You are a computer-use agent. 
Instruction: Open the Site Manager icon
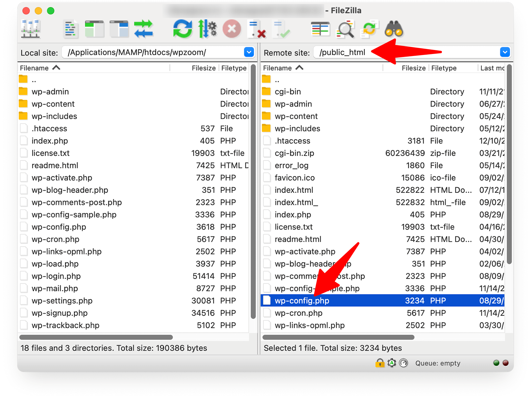pyautogui.click(x=31, y=29)
